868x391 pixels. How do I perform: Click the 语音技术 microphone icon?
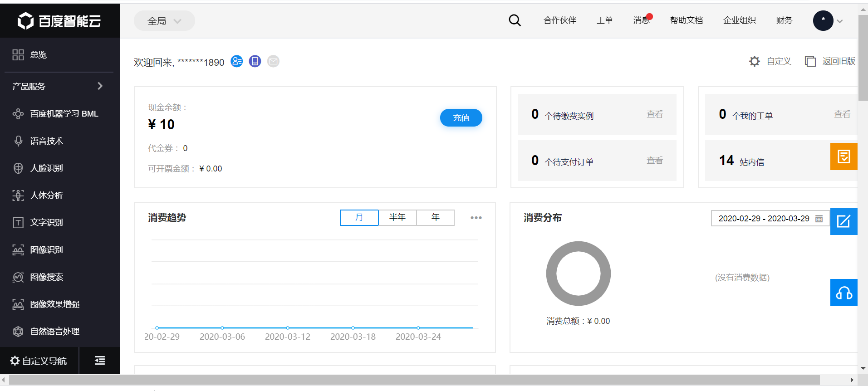click(18, 141)
